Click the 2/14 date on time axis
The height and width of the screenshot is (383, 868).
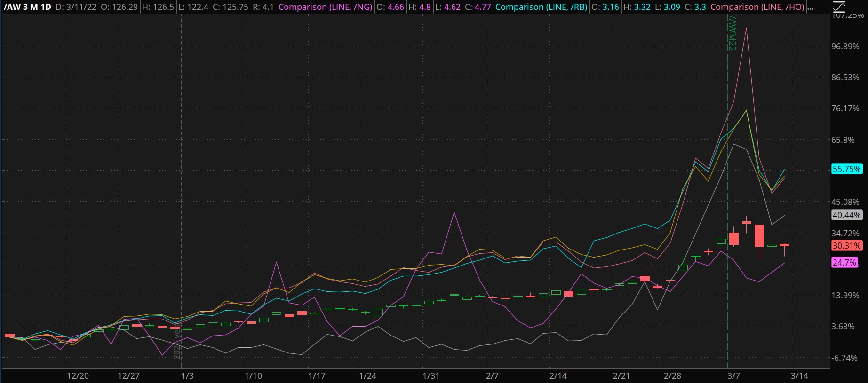pyautogui.click(x=558, y=376)
